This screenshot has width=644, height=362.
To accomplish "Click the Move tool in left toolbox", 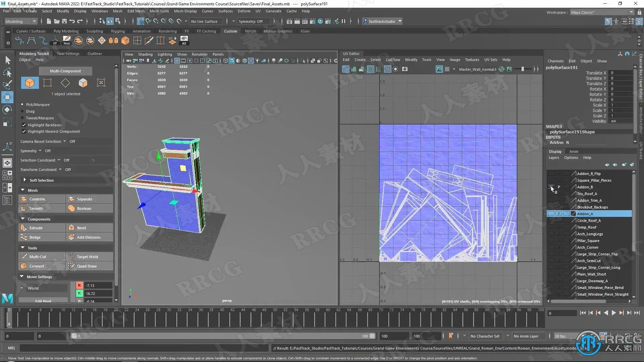I will 7,98.
